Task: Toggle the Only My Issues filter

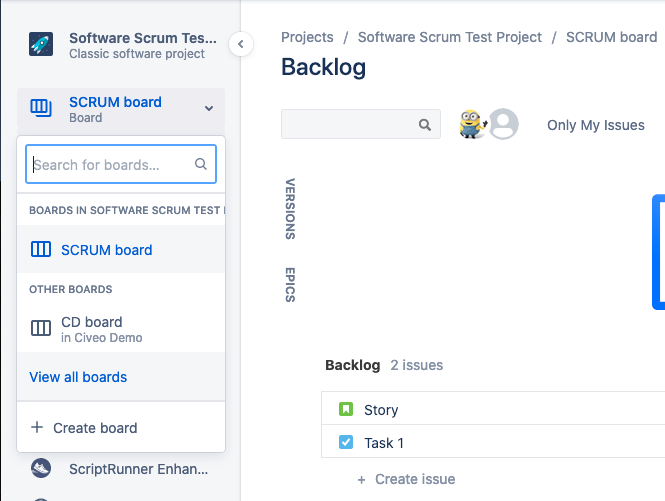Action: [595, 125]
